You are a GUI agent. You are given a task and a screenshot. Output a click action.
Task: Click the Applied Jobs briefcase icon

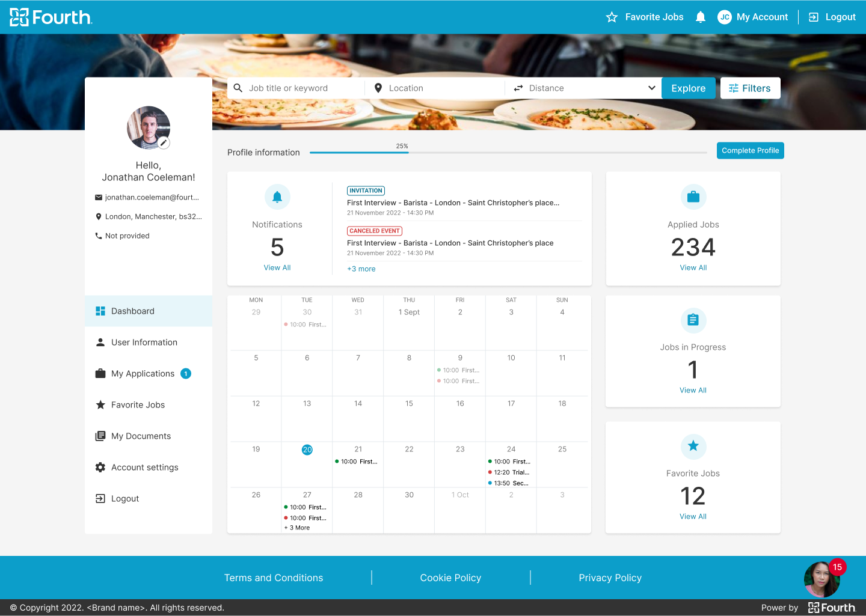click(693, 197)
